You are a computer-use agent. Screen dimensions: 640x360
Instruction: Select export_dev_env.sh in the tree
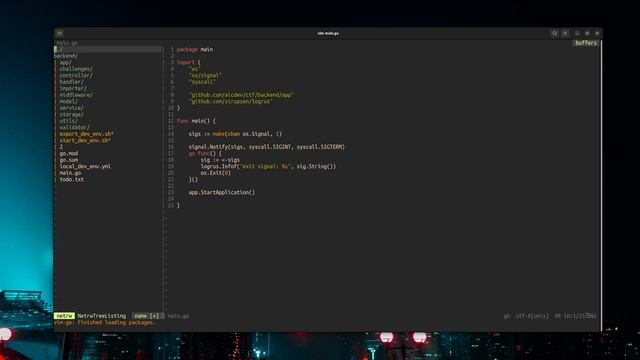87,134
